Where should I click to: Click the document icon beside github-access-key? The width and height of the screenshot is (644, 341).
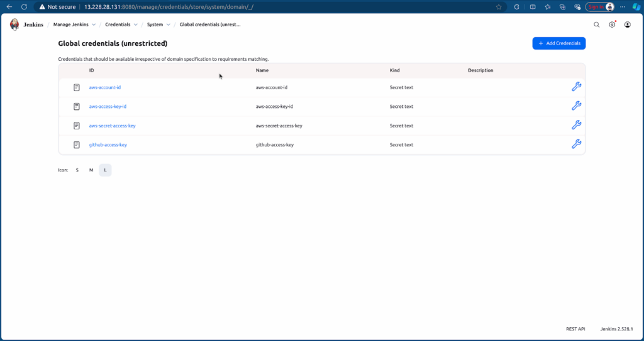(77, 144)
